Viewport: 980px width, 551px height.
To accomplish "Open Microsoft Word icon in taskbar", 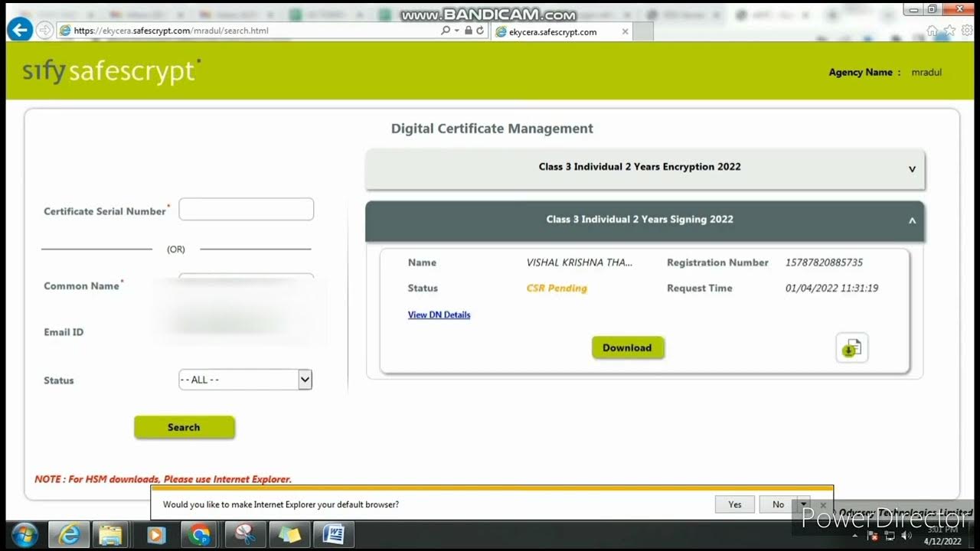I will [334, 535].
